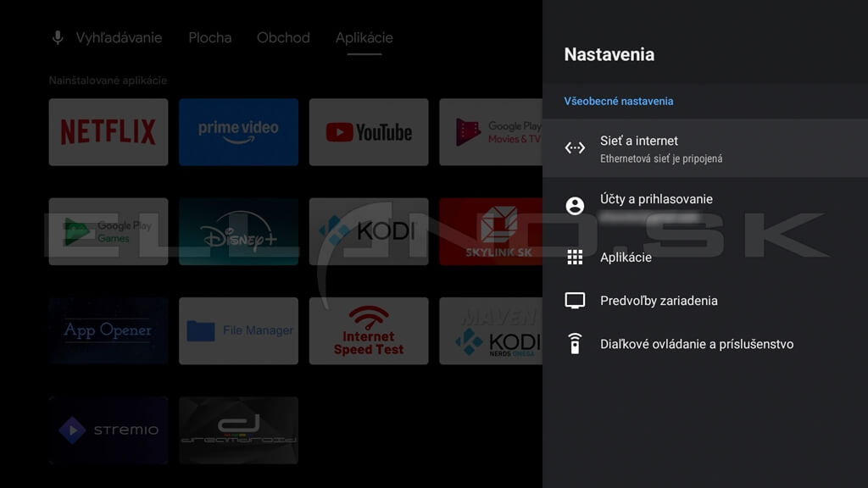
Task: Click the microphone voice search icon
Action: (58, 38)
